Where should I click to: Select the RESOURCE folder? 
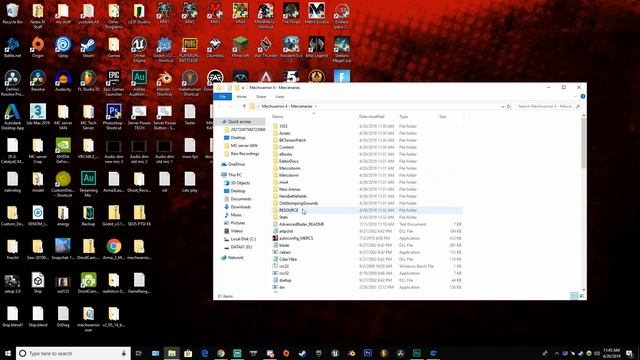pyautogui.click(x=367, y=210)
